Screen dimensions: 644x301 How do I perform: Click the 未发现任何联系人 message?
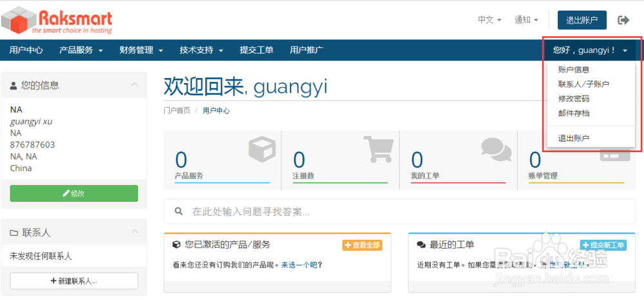(41, 257)
